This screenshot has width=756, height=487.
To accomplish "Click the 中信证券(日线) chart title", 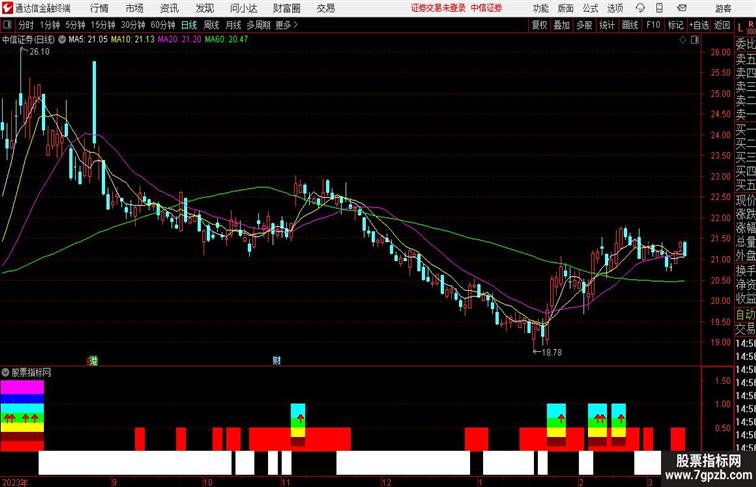I will (x=28, y=40).
